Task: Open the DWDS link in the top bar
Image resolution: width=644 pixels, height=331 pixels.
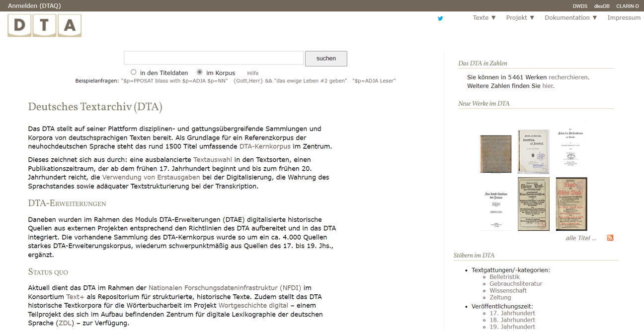Action: [579, 5]
